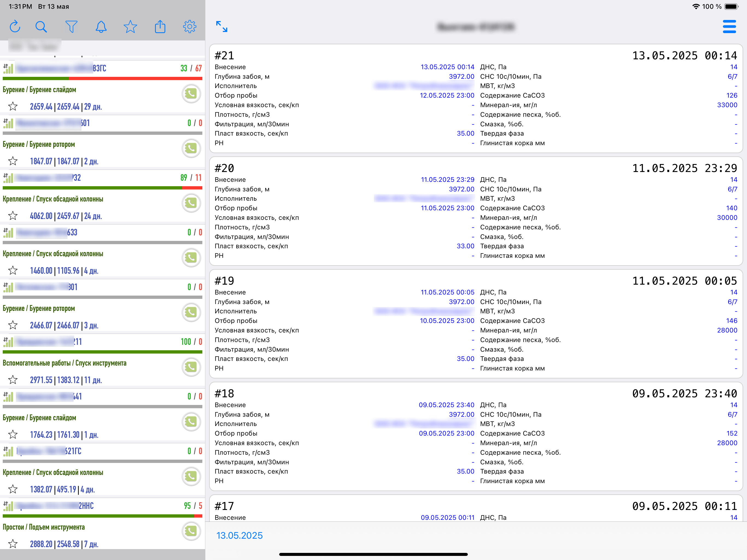The height and width of the screenshot is (560, 747).
Task: Tap the signal icon beside the 100 / 0 well
Action: (8, 342)
